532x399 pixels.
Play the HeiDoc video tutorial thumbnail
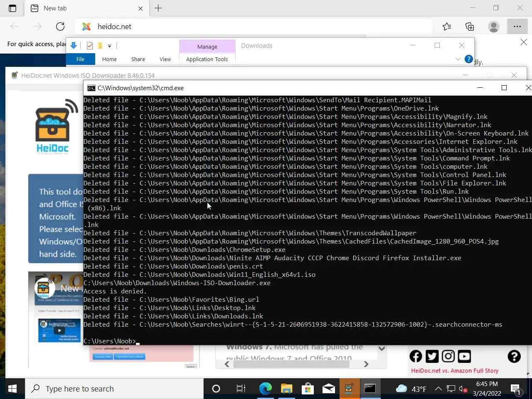pos(59,330)
